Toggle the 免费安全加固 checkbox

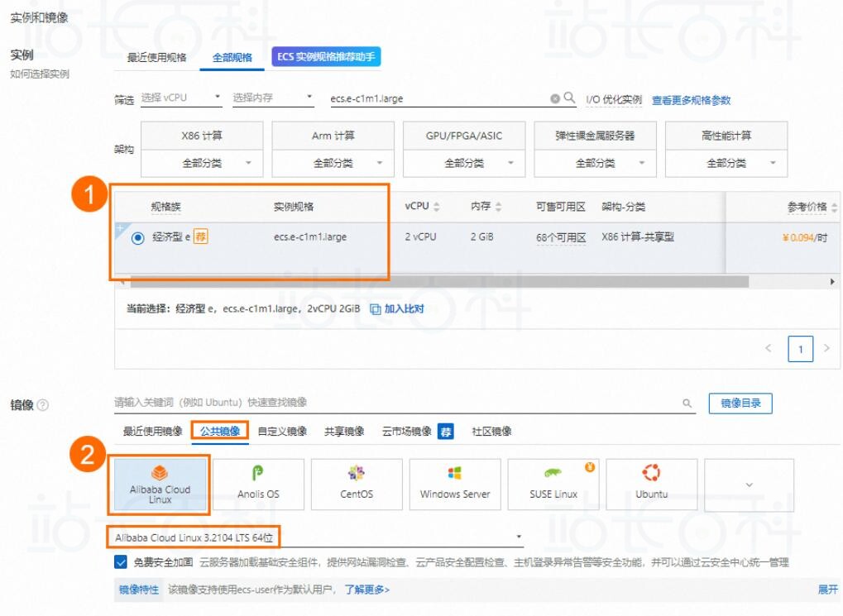coord(122,562)
